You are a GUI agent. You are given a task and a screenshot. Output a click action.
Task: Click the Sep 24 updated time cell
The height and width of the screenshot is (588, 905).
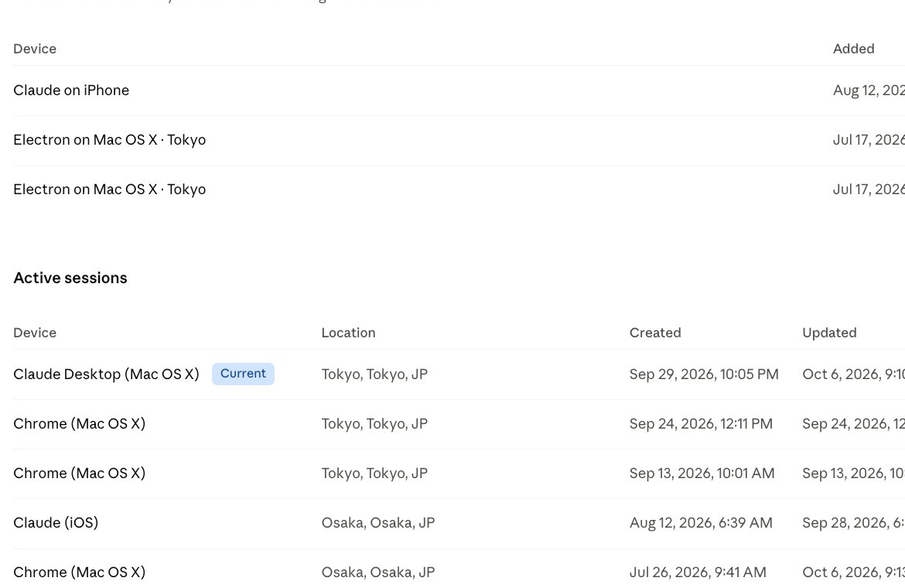[854, 424]
